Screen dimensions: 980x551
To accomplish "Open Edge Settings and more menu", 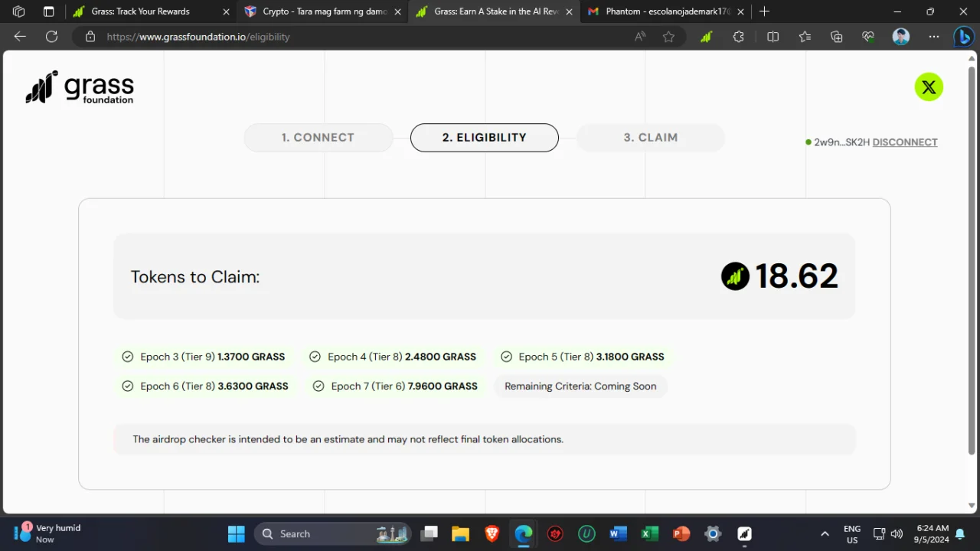I will point(933,37).
